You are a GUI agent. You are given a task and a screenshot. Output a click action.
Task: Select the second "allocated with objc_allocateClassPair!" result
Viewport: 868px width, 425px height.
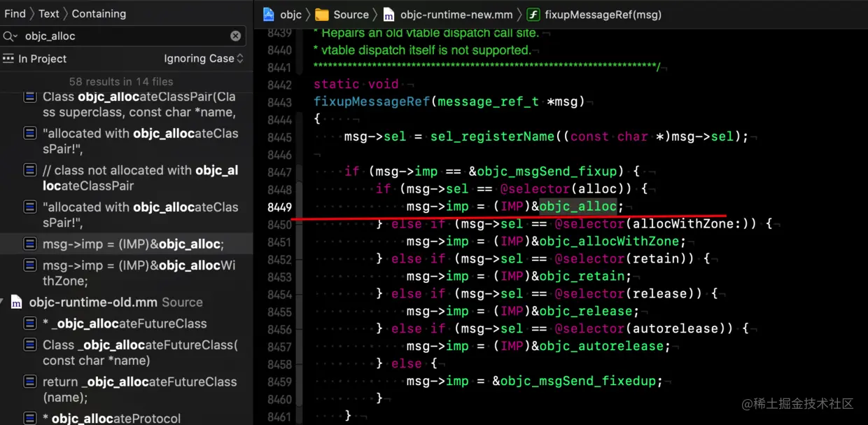(x=126, y=214)
